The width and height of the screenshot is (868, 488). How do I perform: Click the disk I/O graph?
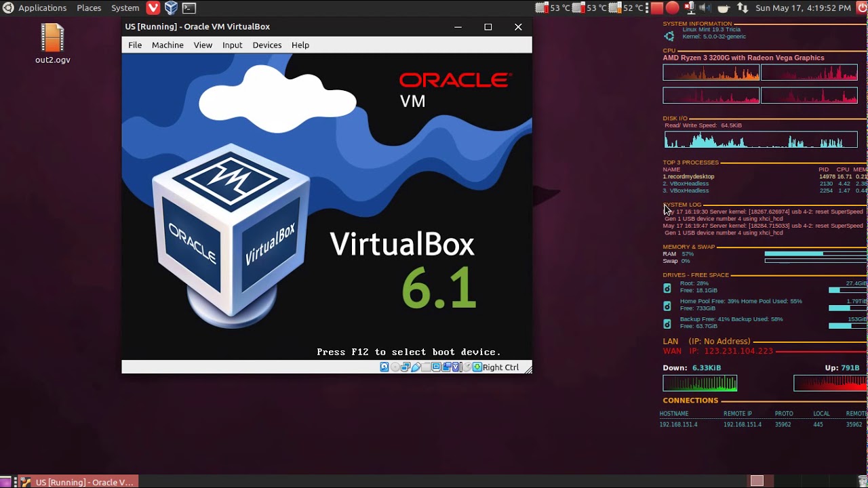(760, 140)
